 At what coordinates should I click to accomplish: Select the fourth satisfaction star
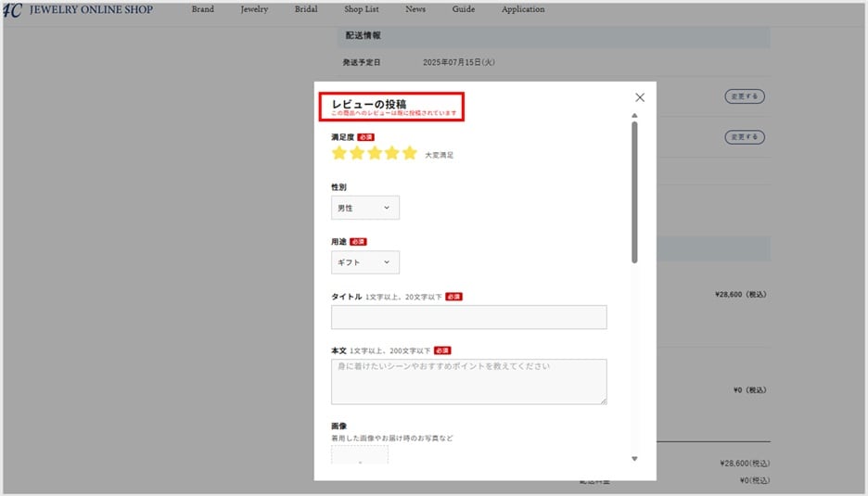[x=392, y=153]
